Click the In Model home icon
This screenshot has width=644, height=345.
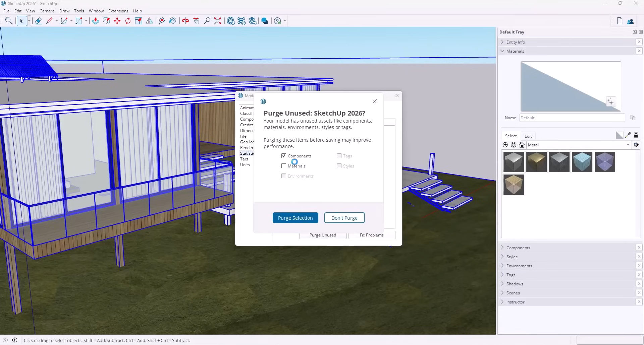click(x=522, y=145)
